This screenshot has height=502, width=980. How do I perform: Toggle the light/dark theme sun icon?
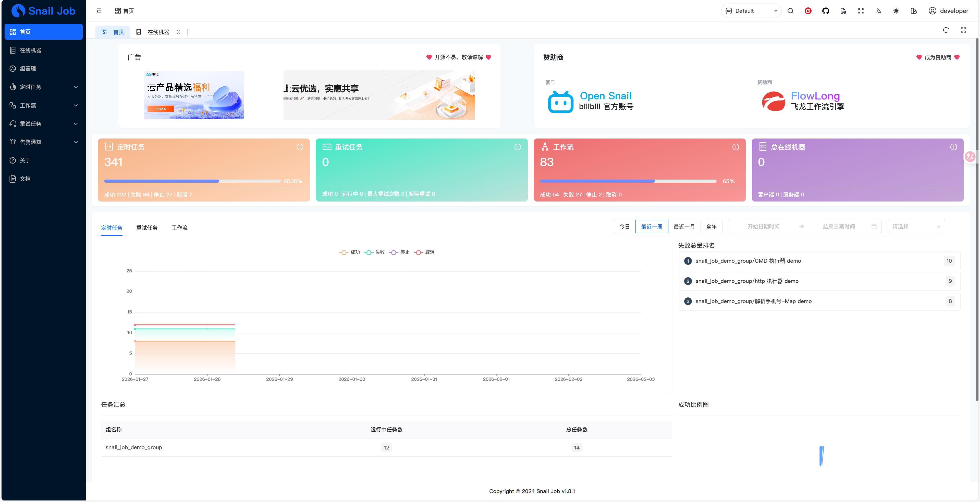pyautogui.click(x=896, y=11)
